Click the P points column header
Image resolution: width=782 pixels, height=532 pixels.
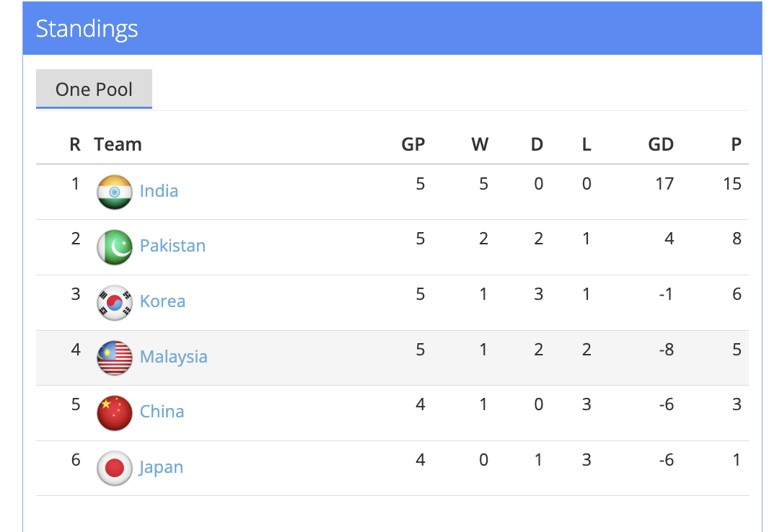(x=736, y=144)
